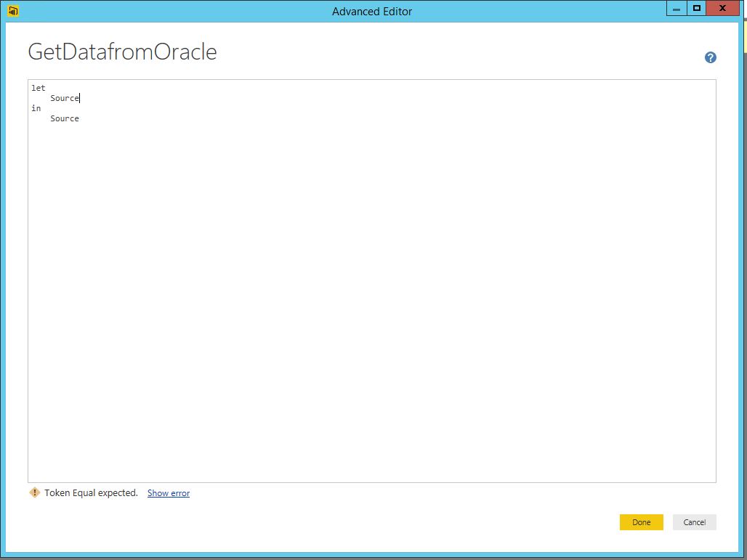Close the Advanced Editor window

pyautogui.click(x=723, y=9)
